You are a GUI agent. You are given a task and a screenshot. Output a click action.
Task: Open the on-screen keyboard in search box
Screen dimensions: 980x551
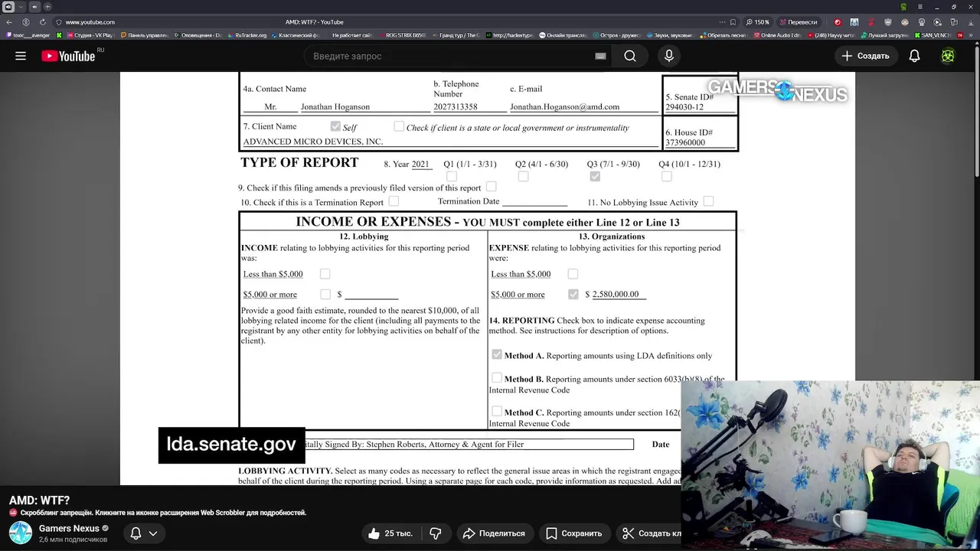click(600, 56)
